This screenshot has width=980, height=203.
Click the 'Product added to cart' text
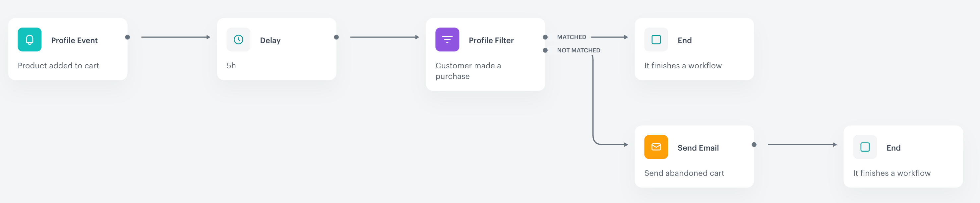(59, 65)
